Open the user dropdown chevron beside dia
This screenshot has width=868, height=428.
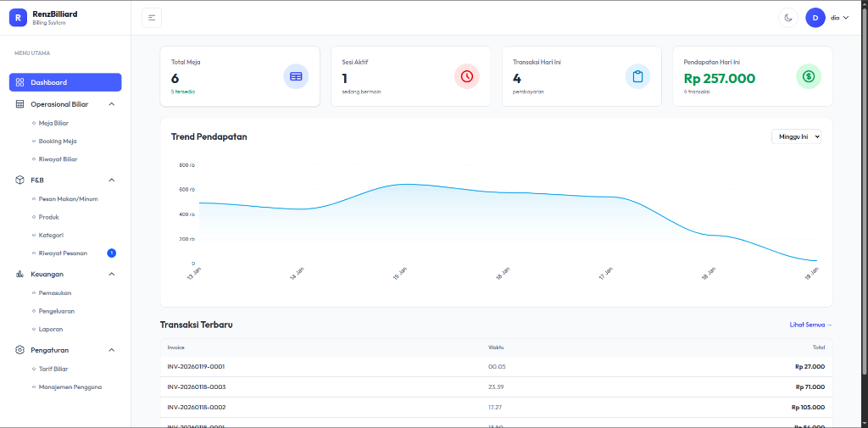tap(845, 18)
